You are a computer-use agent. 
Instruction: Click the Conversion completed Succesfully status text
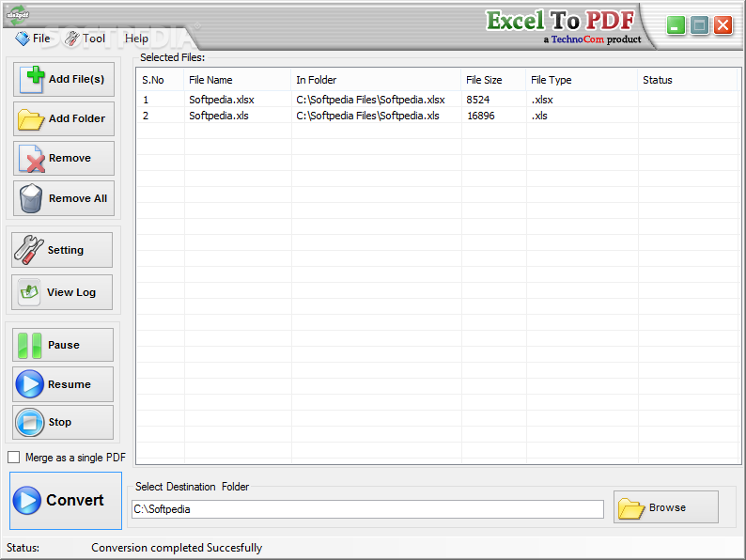[x=177, y=548]
